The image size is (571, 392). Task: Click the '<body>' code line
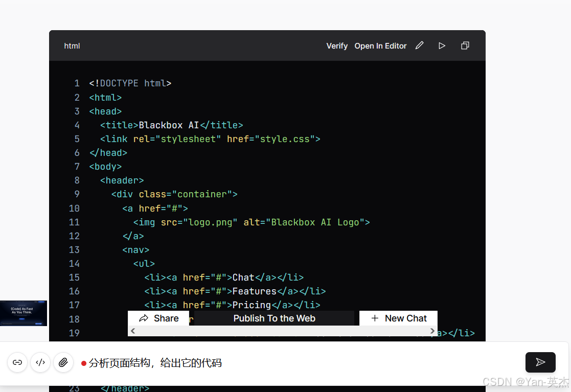point(106,167)
